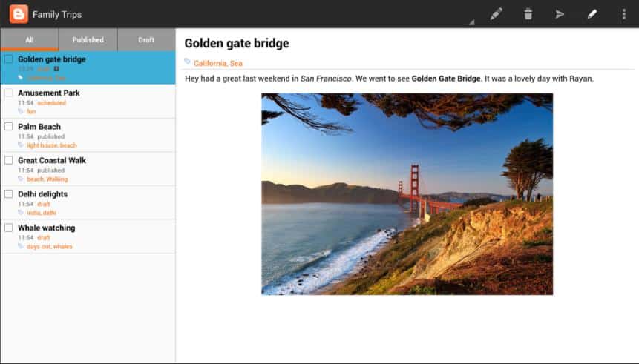Switch to the Draft tab

(146, 40)
